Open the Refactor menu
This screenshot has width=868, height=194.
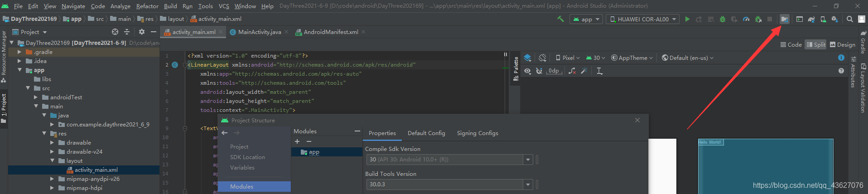147,6
